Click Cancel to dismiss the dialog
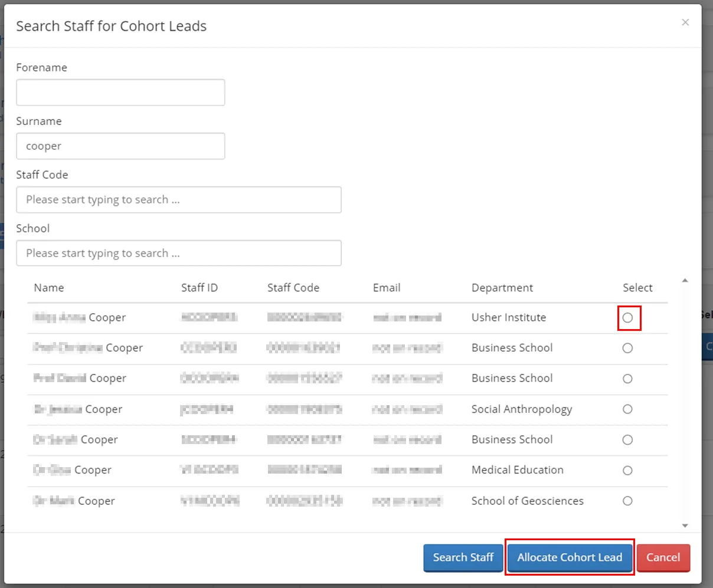Screen dimensions: 713x588 tap(663, 557)
